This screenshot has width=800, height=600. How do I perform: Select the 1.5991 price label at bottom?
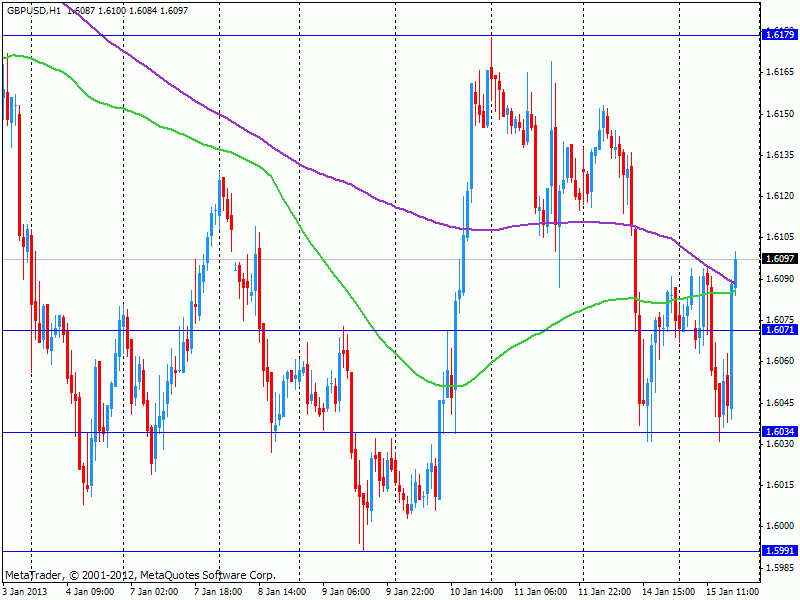tap(779, 551)
